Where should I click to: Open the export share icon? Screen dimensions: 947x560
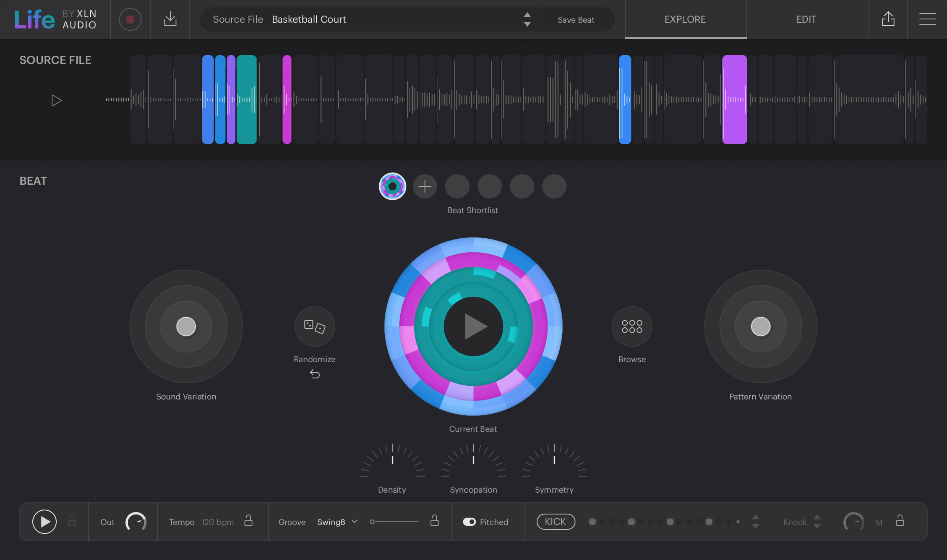click(888, 19)
